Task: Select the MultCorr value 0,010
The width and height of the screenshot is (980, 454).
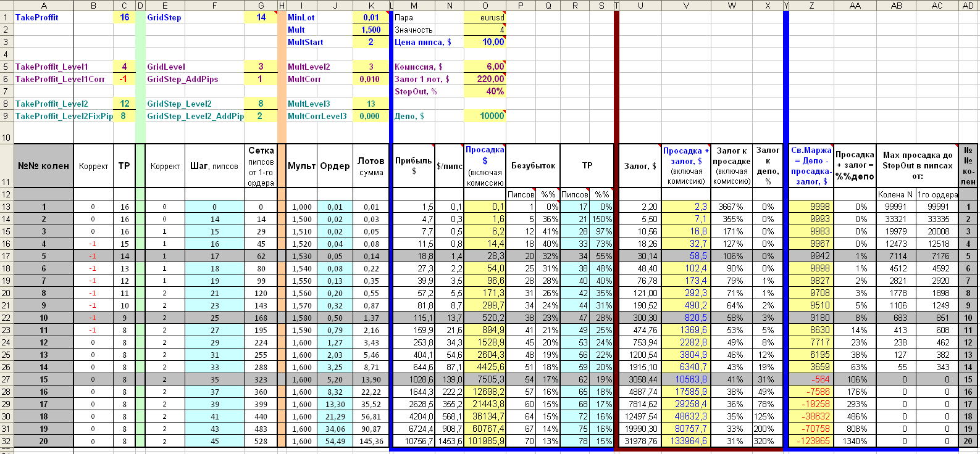Action: pos(371,79)
